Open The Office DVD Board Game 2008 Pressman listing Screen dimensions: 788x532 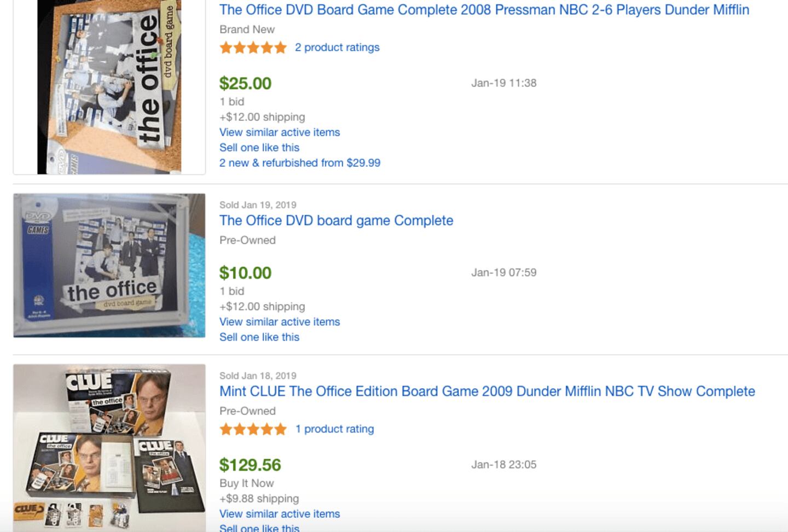[484, 10]
